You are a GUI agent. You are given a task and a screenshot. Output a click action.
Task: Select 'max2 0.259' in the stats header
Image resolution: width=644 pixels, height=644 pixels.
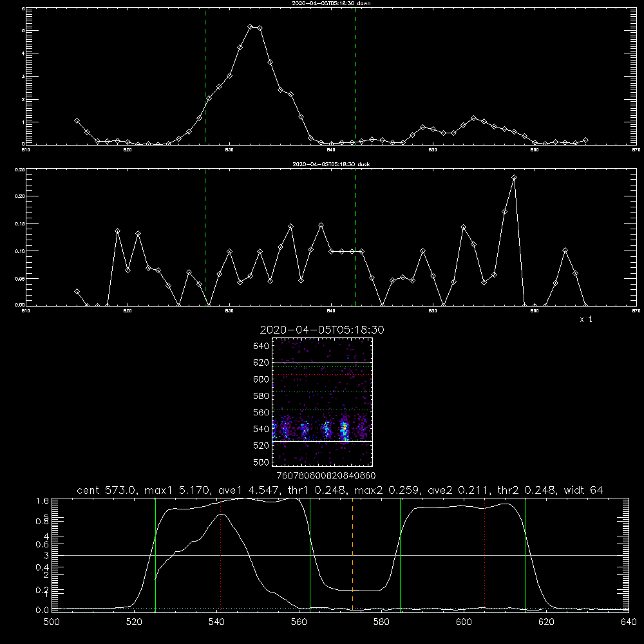click(x=387, y=490)
